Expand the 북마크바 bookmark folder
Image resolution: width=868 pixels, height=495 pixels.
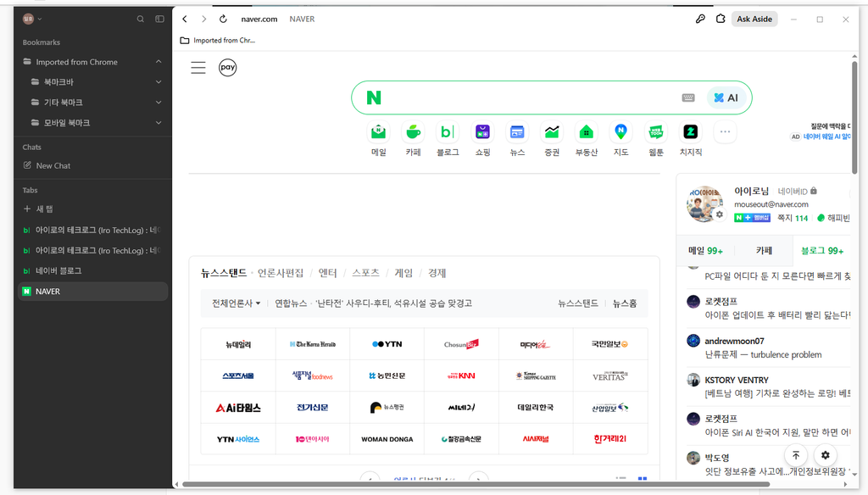[x=159, y=82]
